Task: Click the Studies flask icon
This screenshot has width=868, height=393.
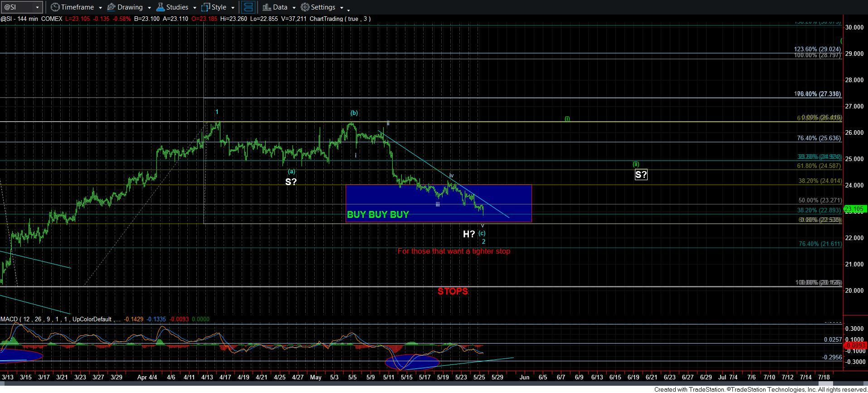Action: click(160, 7)
